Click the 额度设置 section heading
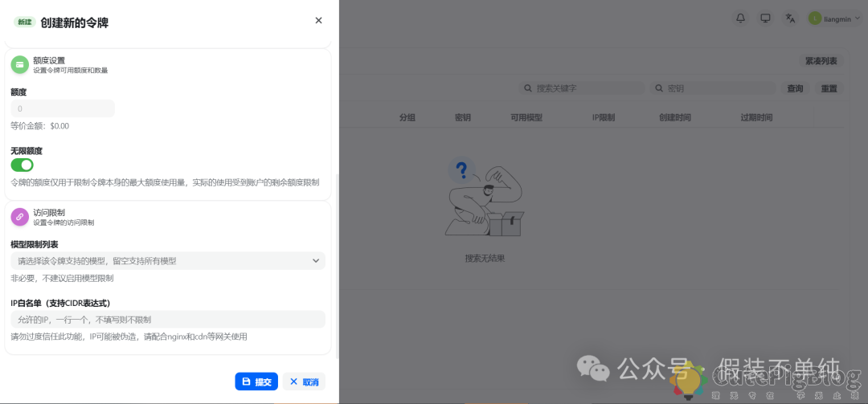This screenshot has height=404, width=868. tap(49, 60)
